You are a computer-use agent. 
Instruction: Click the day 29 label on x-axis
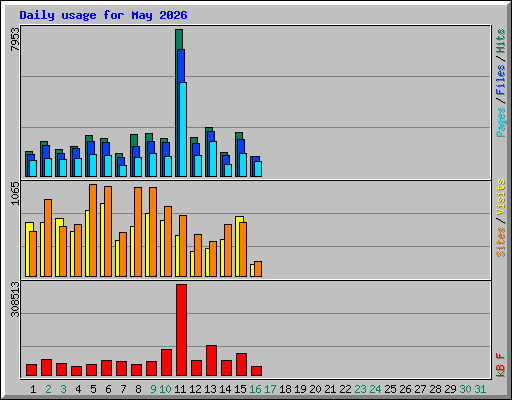(x=450, y=389)
